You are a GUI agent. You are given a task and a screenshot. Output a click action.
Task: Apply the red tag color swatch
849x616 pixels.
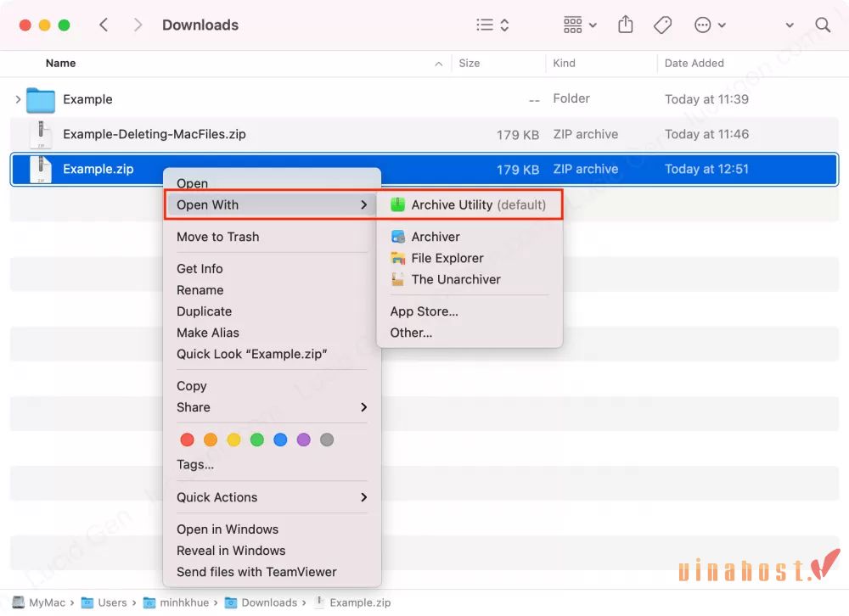point(187,440)
